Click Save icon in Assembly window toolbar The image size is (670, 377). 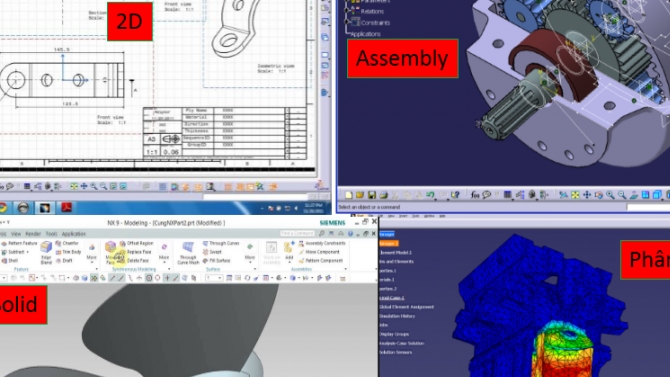click(x=372, y=195)
